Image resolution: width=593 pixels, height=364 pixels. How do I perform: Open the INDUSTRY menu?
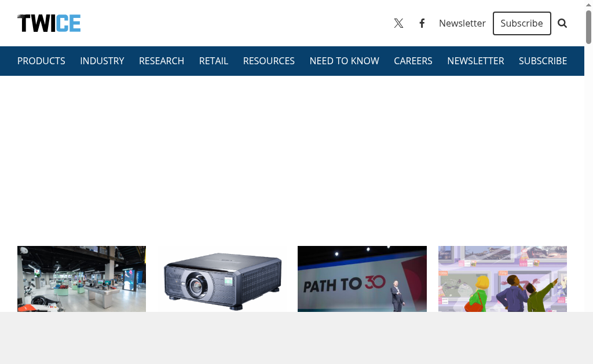(102, 61)
